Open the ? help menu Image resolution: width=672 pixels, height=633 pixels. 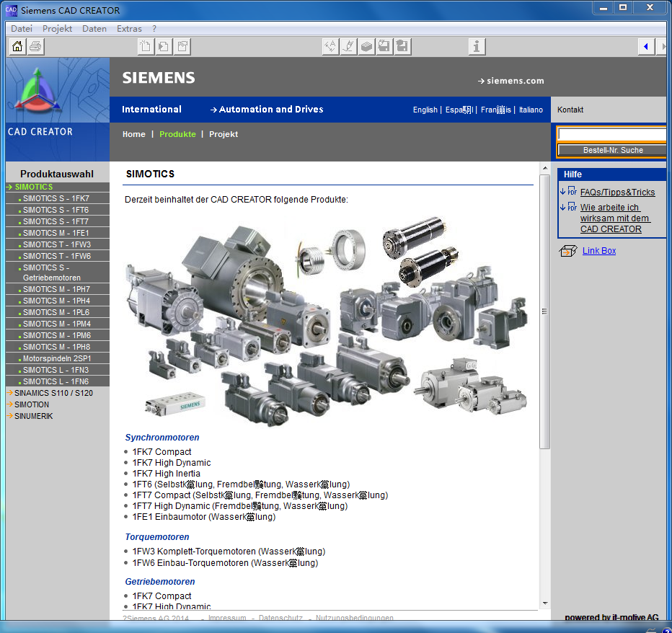point(154,29)
